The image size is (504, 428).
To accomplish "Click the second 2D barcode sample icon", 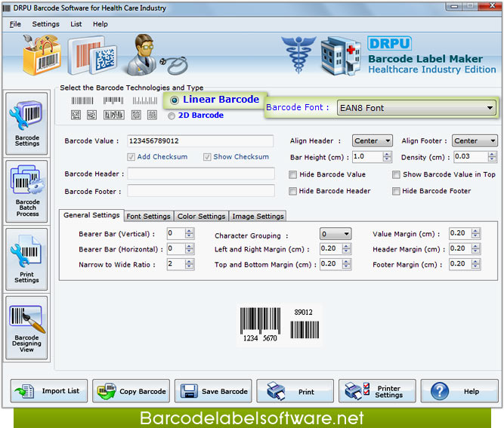I will pyautogui.click(x=92, y=115).
